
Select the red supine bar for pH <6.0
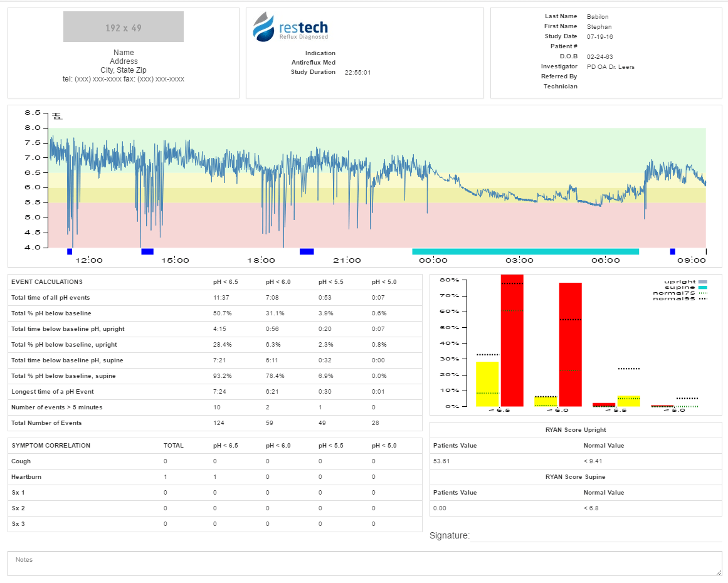570,345
